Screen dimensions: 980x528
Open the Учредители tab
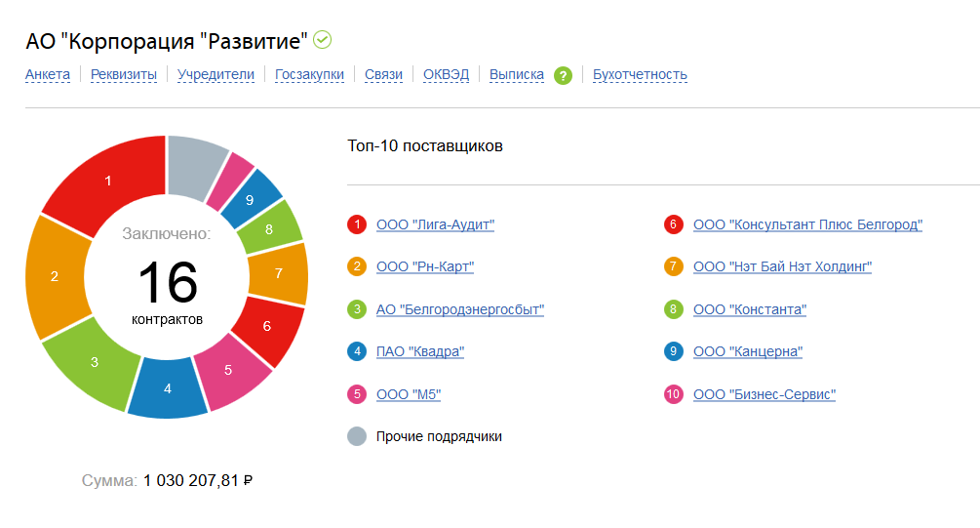click(x=216, y=74)
